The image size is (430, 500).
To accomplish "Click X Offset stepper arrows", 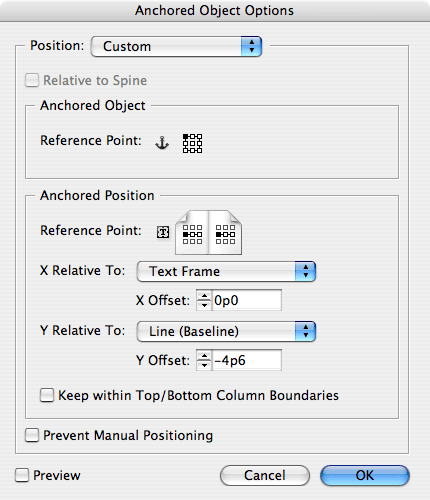I will click(204, 300).
